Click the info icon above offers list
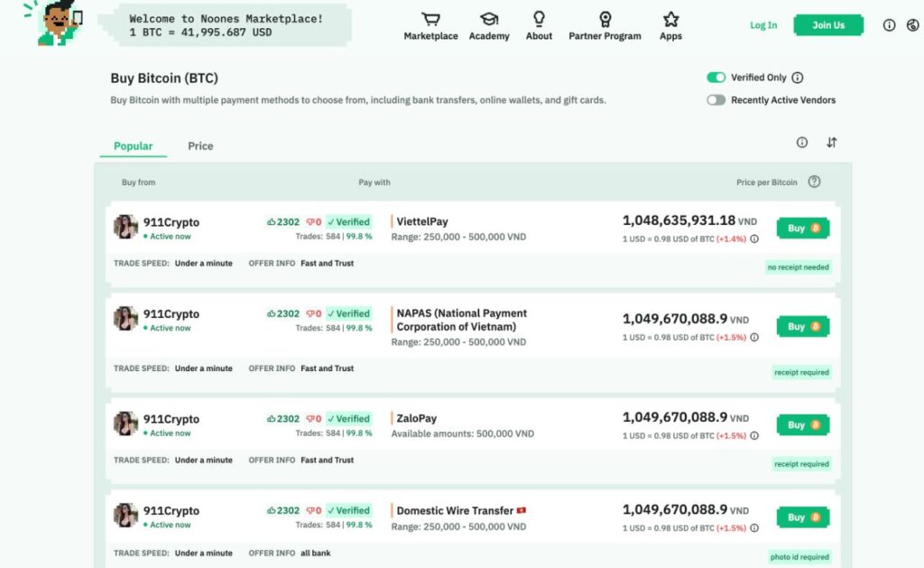This screenshot has height=568, width=924. pos(802,142)
